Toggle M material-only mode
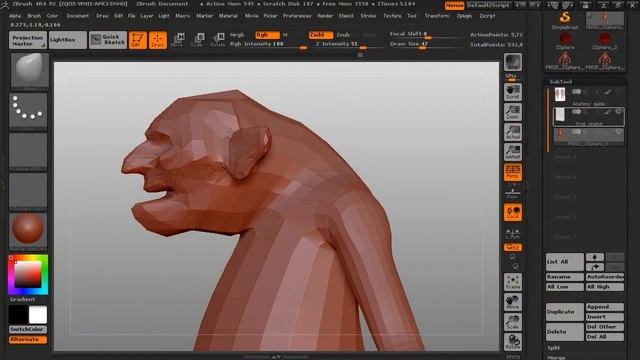The height and width of the screenshot is (360, 640). tap(285, 35)
